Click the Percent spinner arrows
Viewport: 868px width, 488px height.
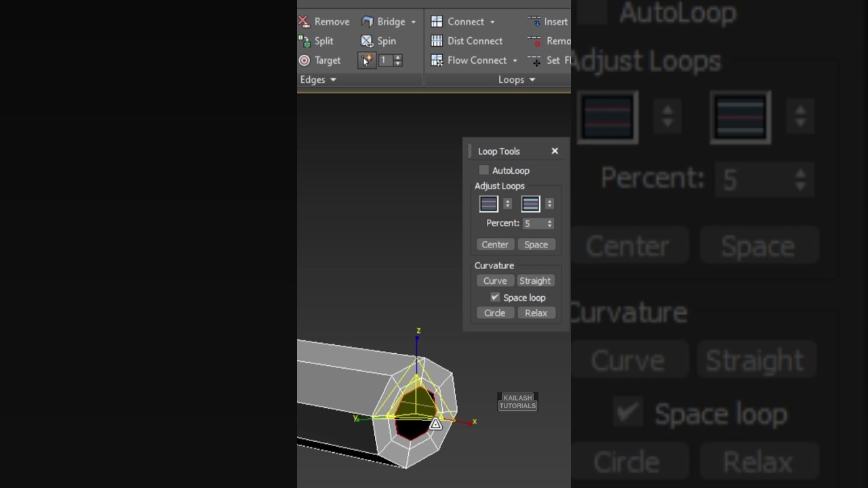pos(549,223)
